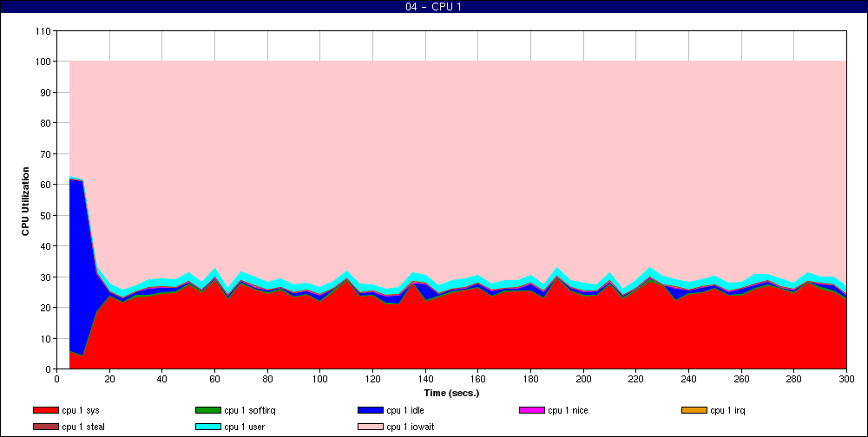Click the x-axis value 240
868x437 pixels.
pos(688,379)
